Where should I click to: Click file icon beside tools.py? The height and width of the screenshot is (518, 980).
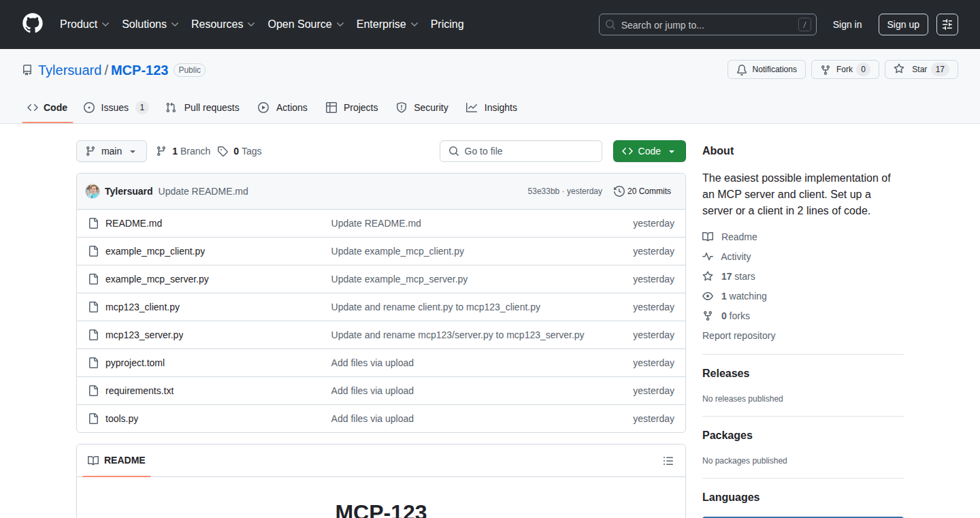(x=93, y=419)
